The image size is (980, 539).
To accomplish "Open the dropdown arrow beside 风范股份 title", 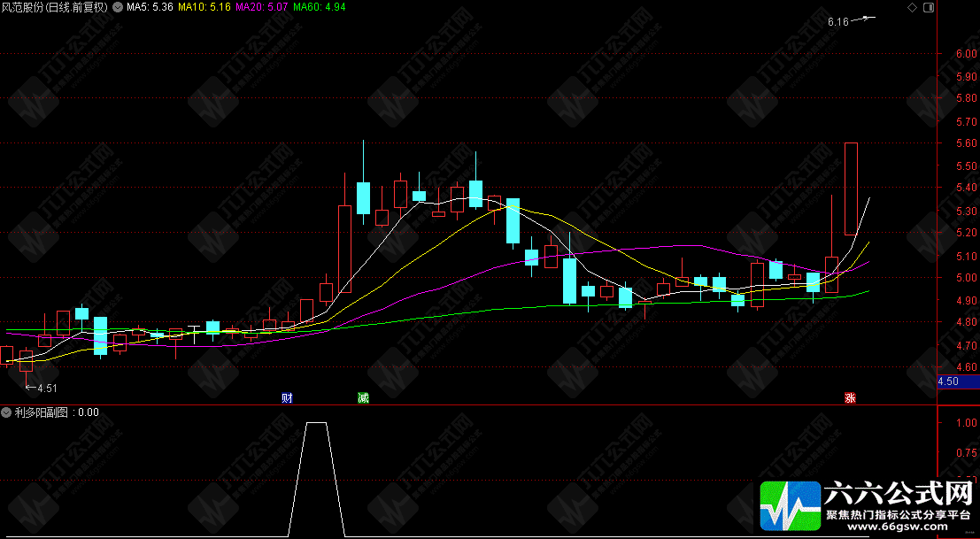I will coord(117,7).
